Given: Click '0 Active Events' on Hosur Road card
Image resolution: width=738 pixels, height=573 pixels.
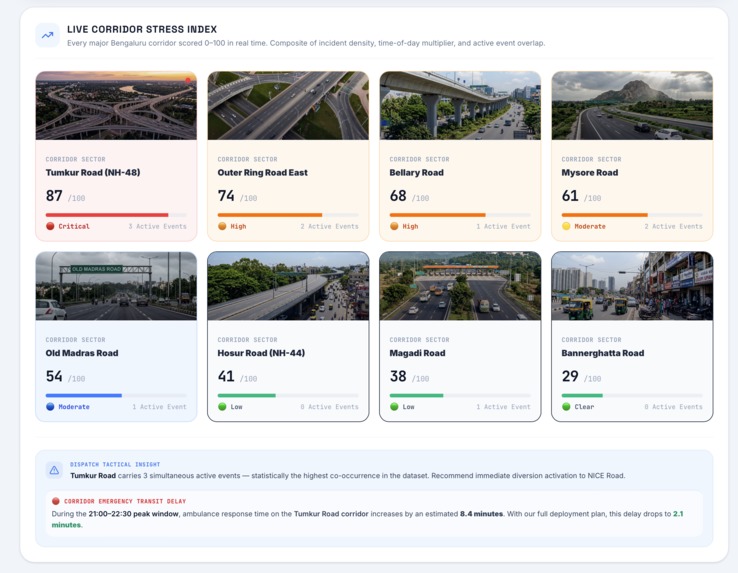Looking at the screenshot, I should pos(329,407).
